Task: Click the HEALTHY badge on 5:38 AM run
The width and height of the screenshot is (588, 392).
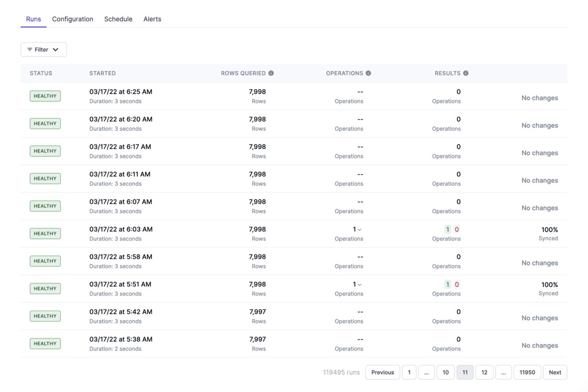Action: 45,344
